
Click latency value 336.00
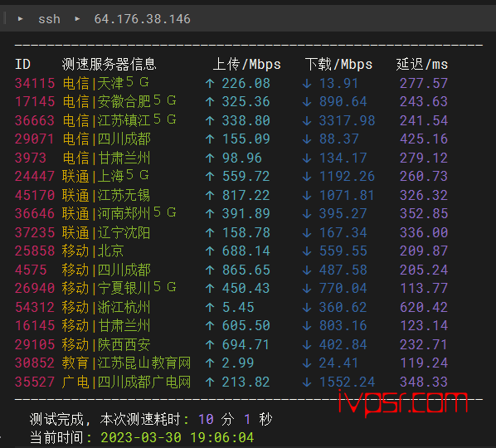pos(424,233)
